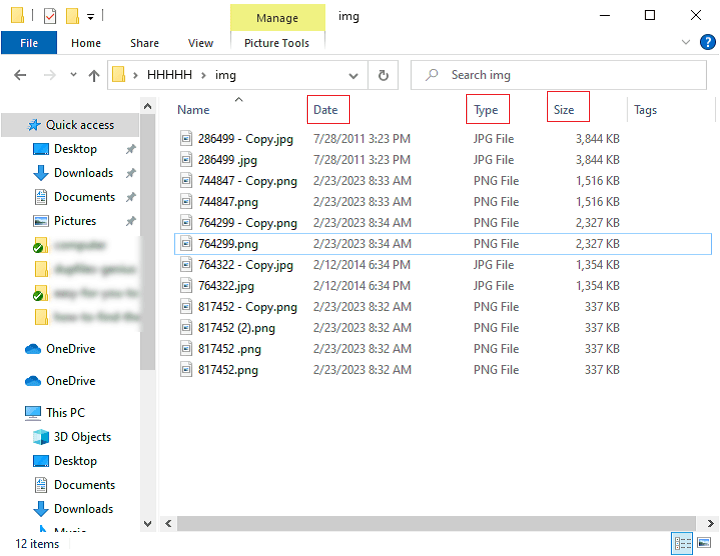Image resolution: width=720 pixels, height=556 pixels.
Task: Open the Picture Tools tab
Action: (x=276, y=43)
